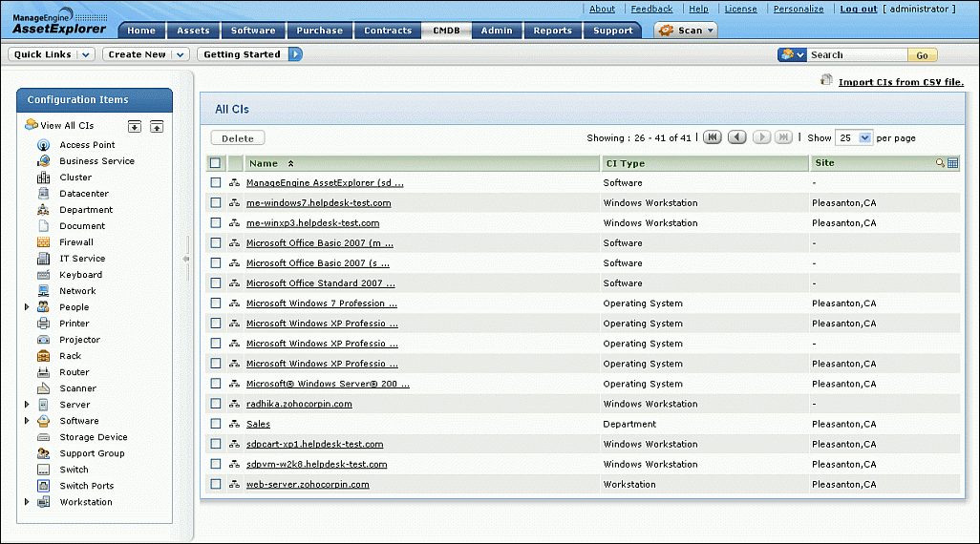Screen dimensions: 980x544
Task: Check the Sales row checkbox
Action: [216, 424]
